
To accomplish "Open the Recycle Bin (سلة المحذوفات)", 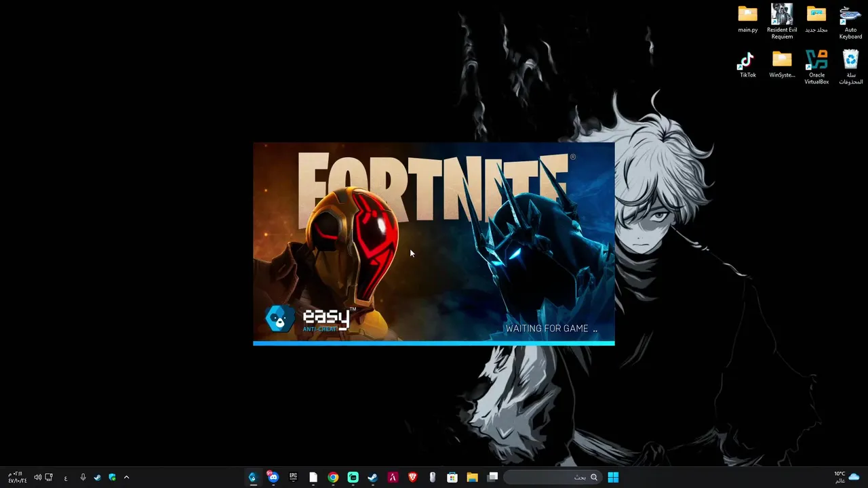I will (x=850, y=67).
